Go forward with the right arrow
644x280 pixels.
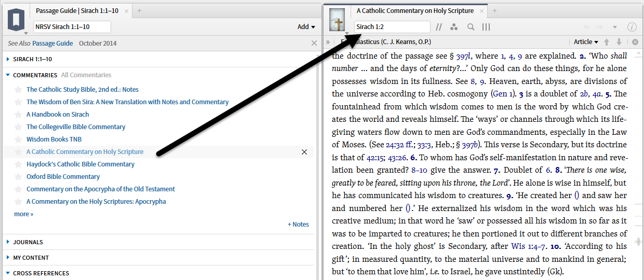pos(600,27)
